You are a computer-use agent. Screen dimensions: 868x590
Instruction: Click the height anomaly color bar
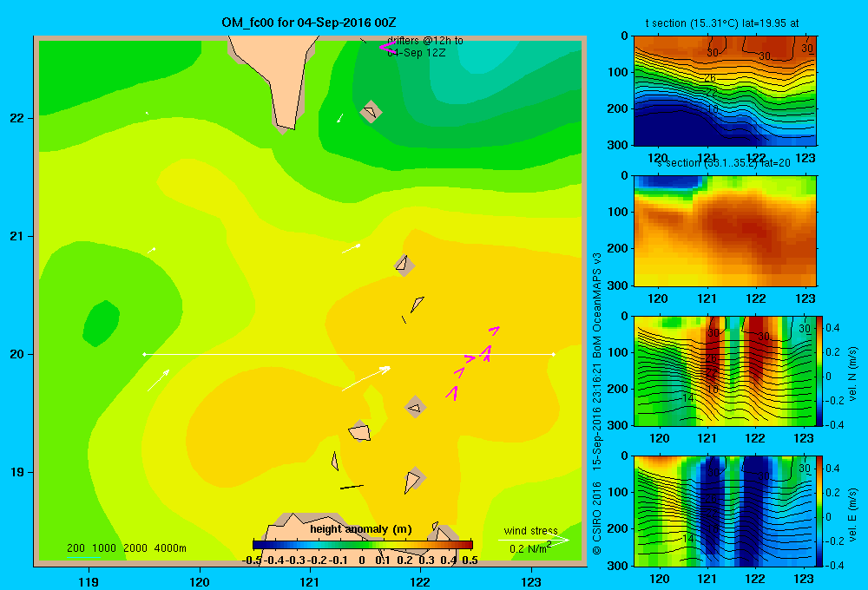coord(363,545)
